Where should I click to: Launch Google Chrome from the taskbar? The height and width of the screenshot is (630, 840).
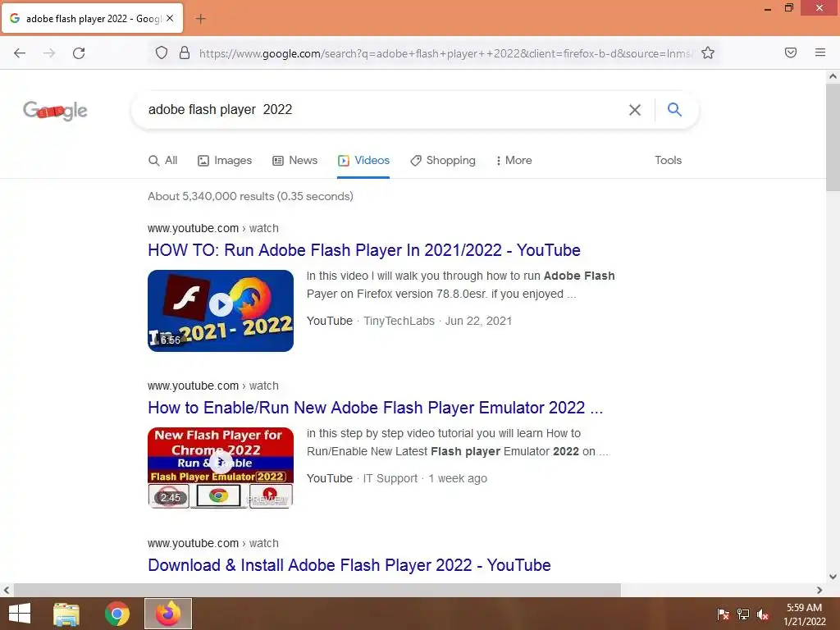point(117,614)
